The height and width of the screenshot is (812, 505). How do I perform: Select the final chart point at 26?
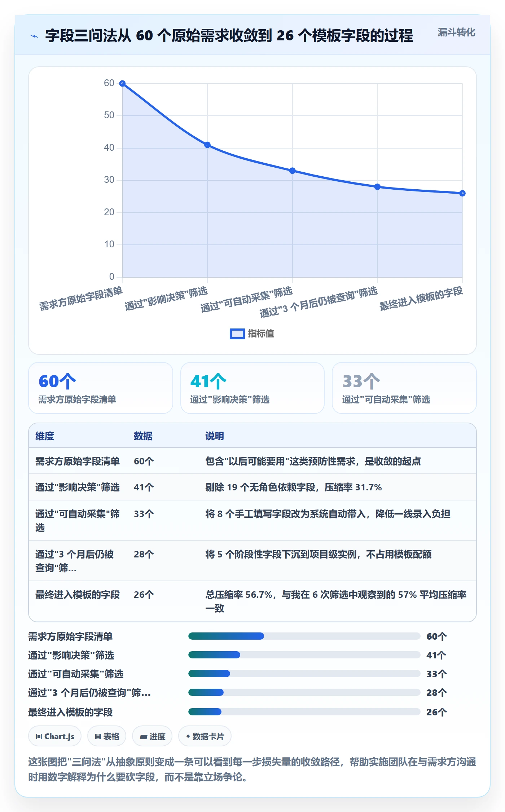(462, 193)
